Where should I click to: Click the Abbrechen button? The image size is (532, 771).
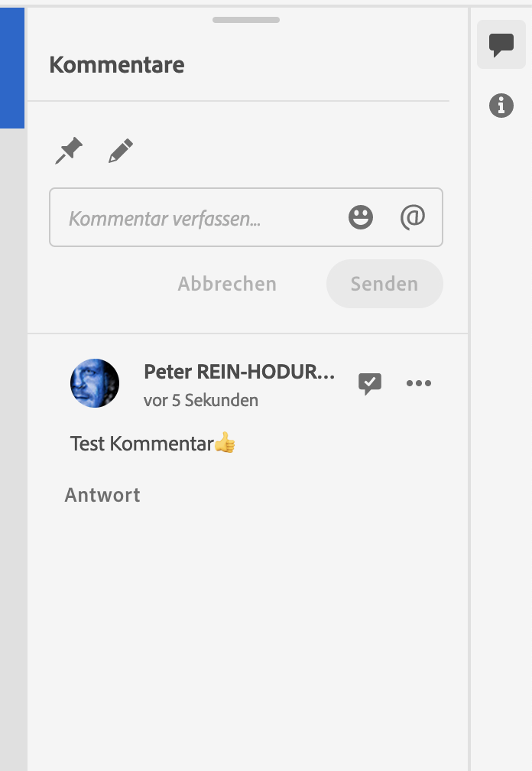(227, 284)
